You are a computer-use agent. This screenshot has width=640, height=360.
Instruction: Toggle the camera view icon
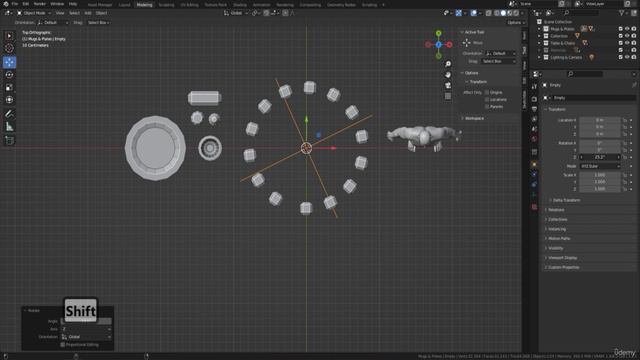(448, 85)
